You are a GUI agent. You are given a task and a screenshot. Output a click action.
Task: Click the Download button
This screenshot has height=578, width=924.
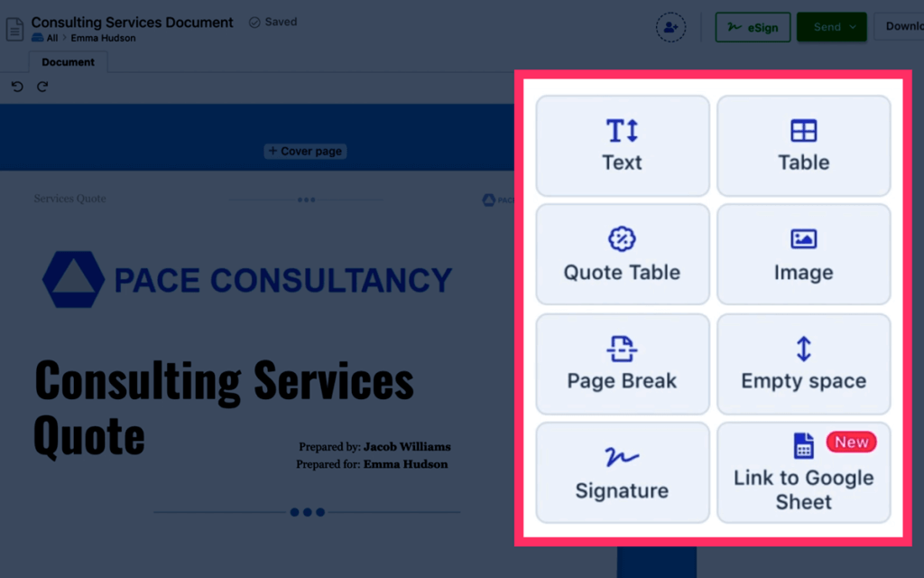[899, 26]
